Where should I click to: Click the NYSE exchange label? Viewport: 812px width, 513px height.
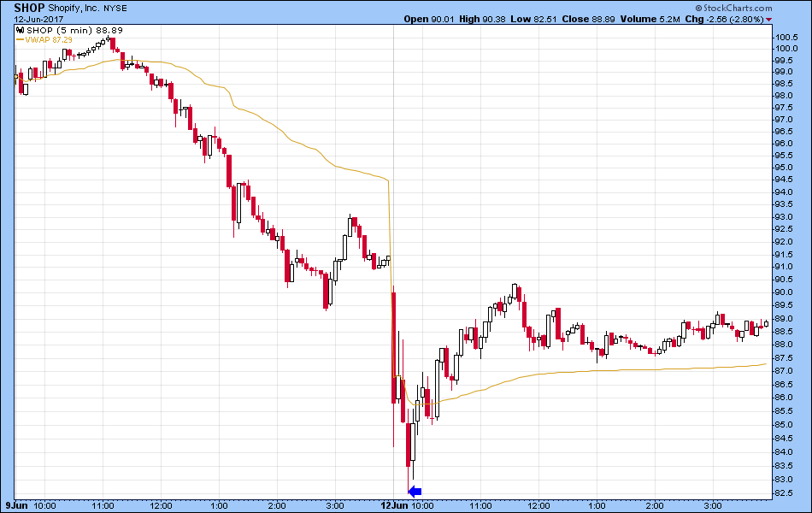(x=115, y=9)
